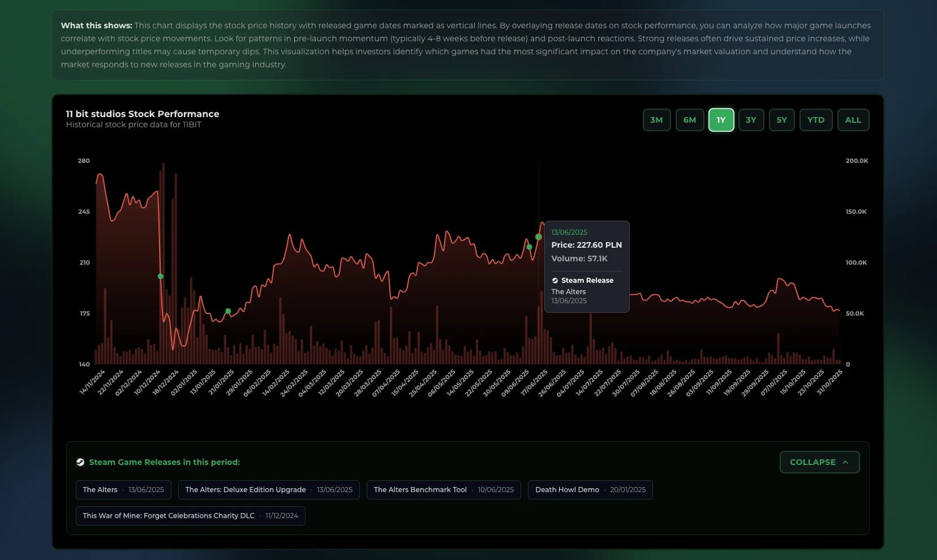937x560 pixels.
Task: Click the Steam Release icon in the tooltip
Action: pos(555,280)
